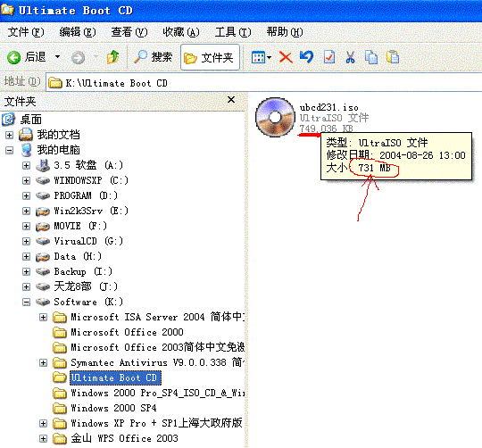Click the Paste icon

(x=393, y=57)
